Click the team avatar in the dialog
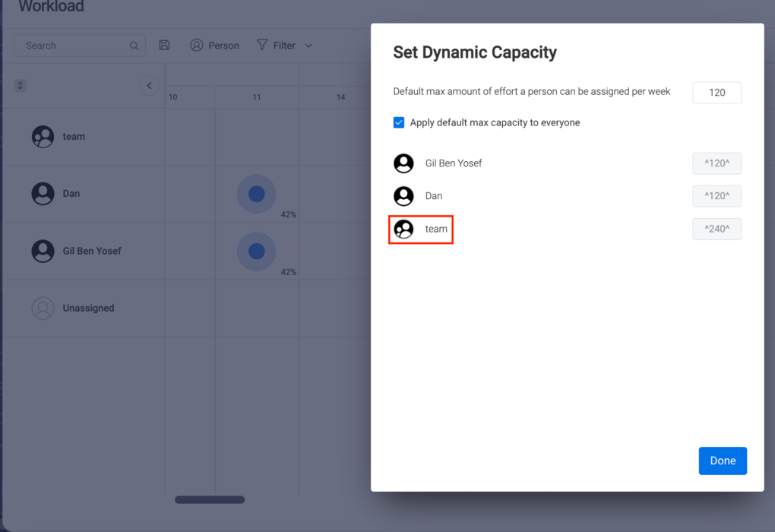775x532 pixels. [x=403, y=229]
